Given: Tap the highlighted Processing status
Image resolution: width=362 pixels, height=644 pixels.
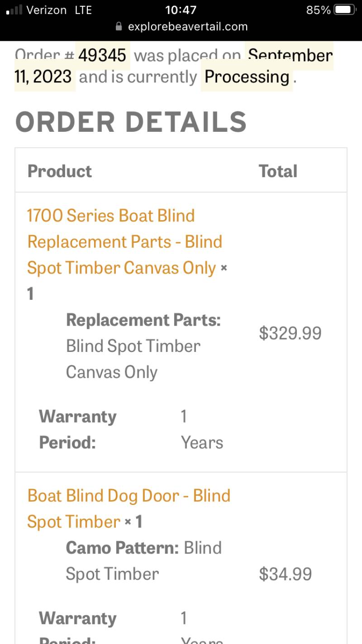Looking at the screenshot, I should point(247,77).
